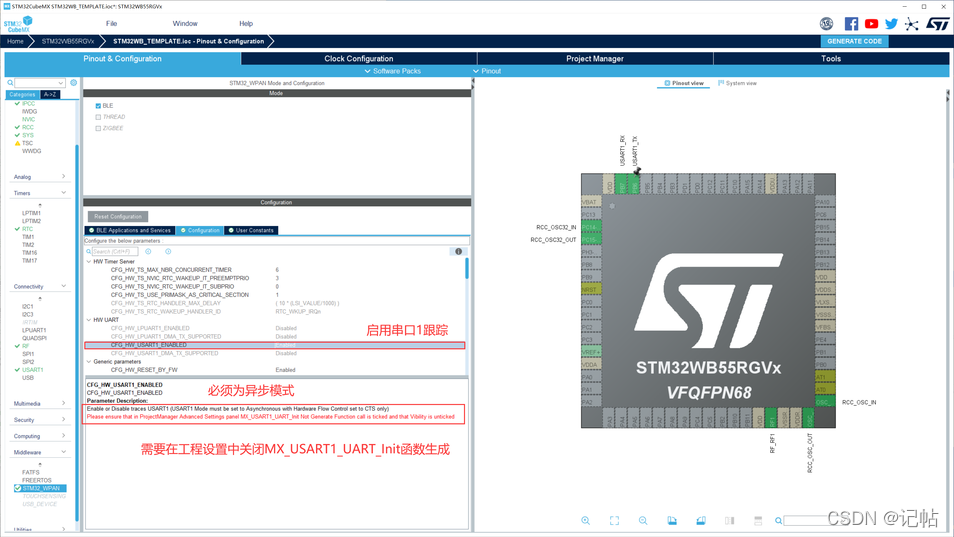
Task: Open the Software Packs dropdown
Action: (392, 71)
